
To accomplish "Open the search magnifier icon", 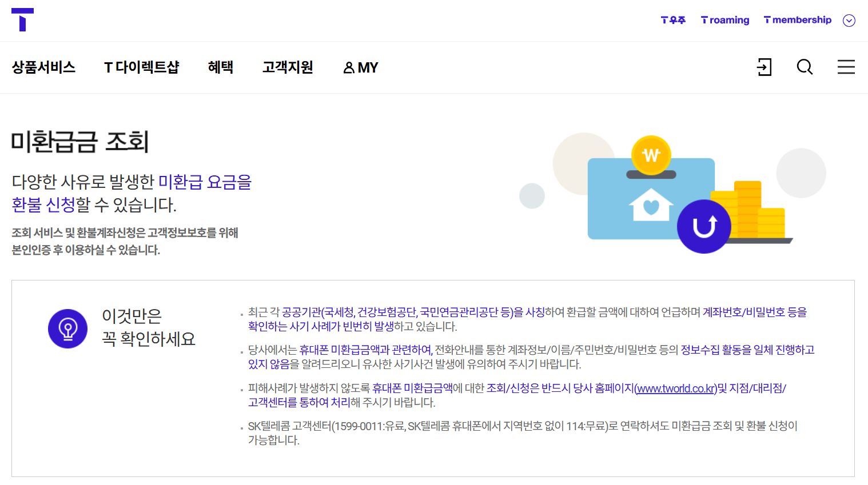I will [x=805, y=67].
